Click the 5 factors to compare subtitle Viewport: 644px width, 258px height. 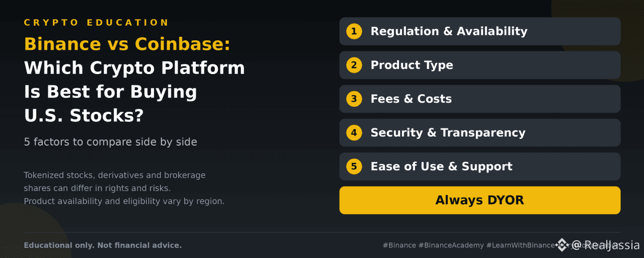point(111,142)
